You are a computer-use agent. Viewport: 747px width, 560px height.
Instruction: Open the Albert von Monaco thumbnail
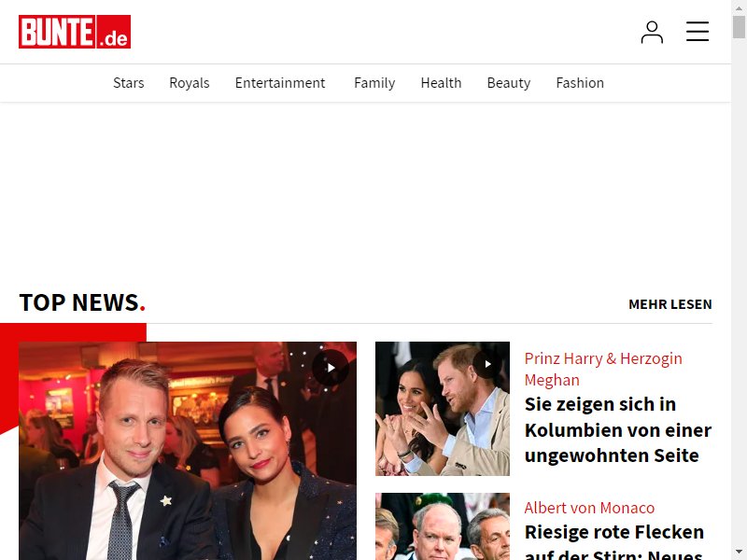click(443, 526)
